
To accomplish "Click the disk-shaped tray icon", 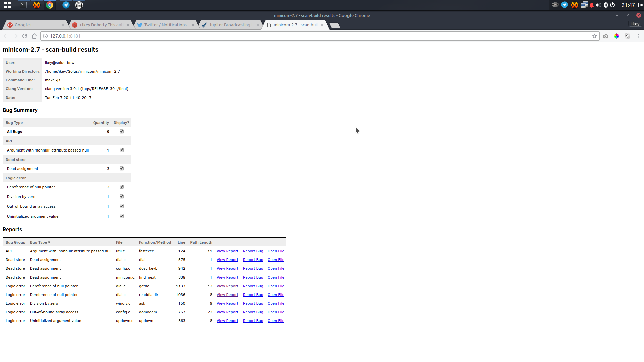I will click(x=555, y=5).
